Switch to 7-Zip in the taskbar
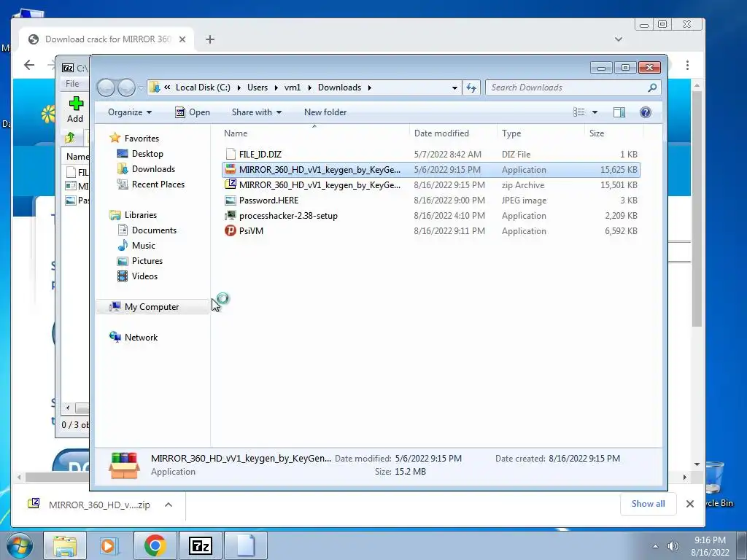Viewport: 747px width, 560px height. point(200,545)
